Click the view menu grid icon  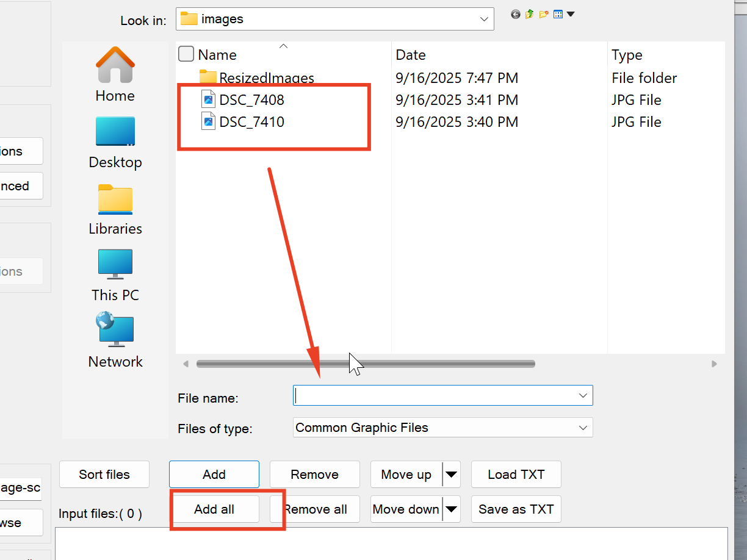point(558,14)
